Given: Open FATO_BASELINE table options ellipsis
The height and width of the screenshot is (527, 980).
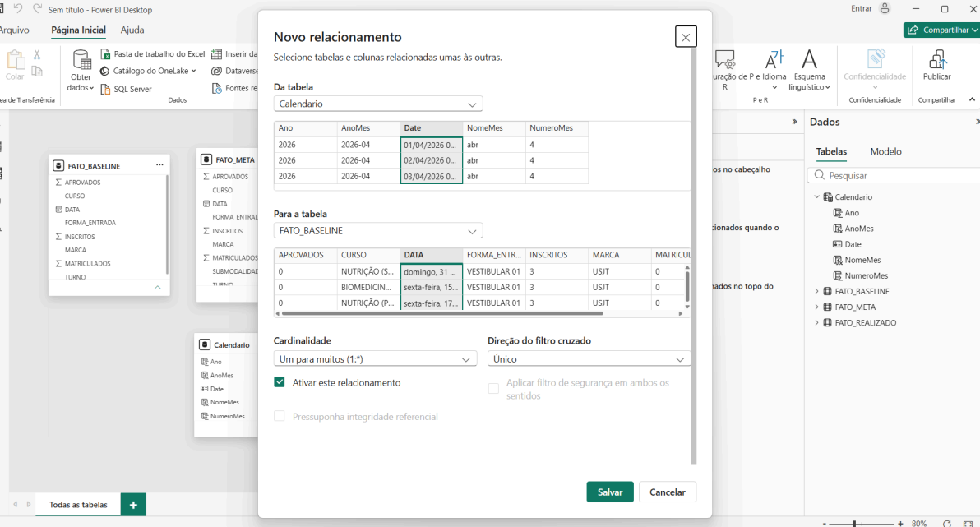Looking at the screenshot, I should 159,165.
